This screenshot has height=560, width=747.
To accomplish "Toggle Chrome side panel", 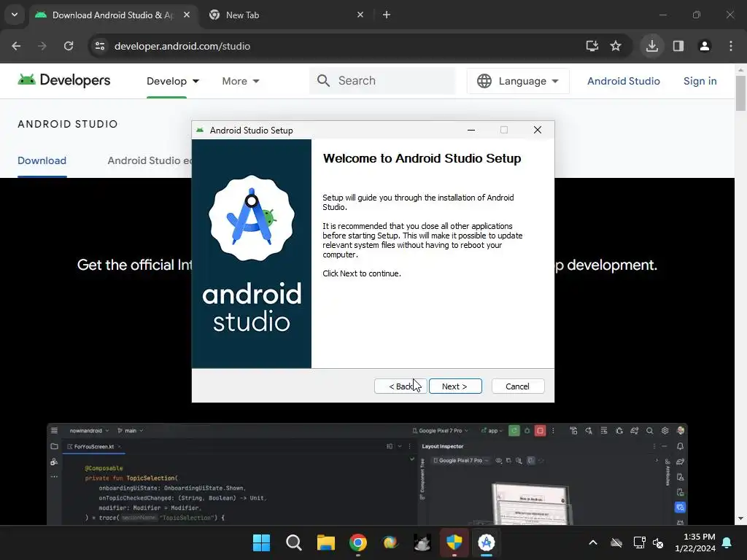I will pos(678,46).
